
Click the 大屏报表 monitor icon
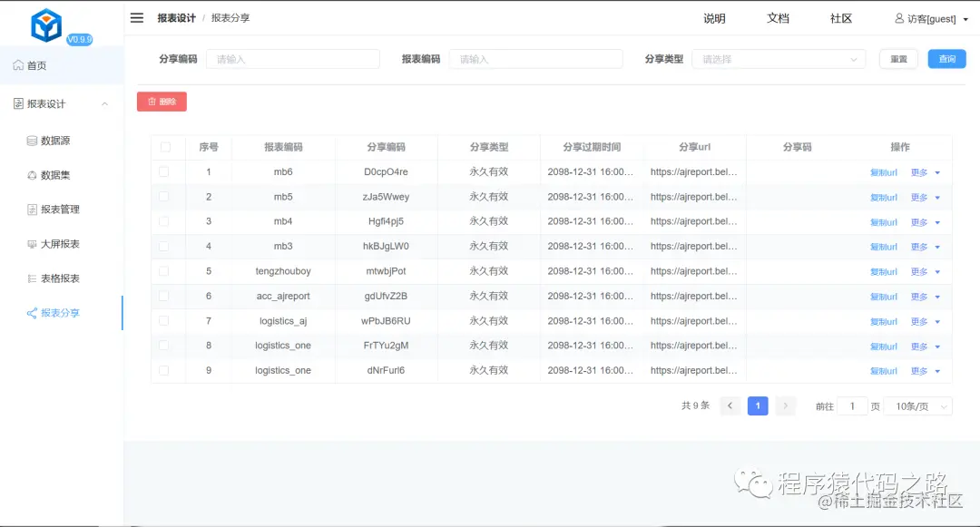pos(32,244)
